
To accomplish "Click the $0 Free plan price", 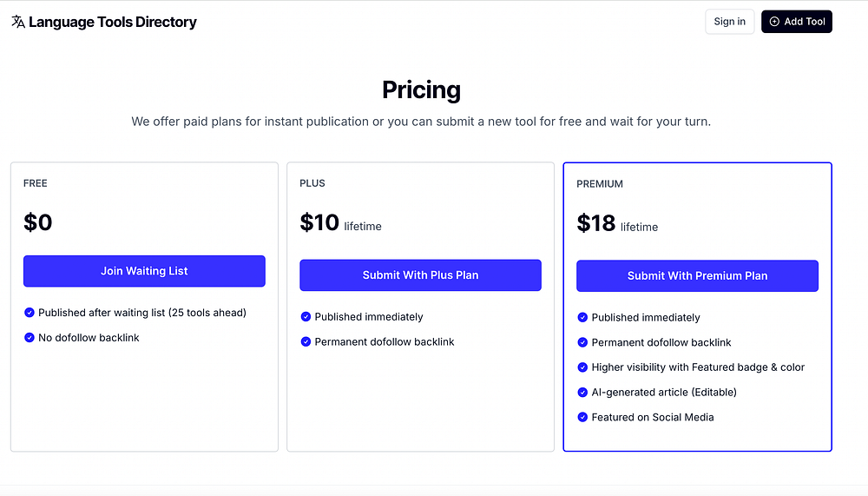I will [x=38, y=222].
